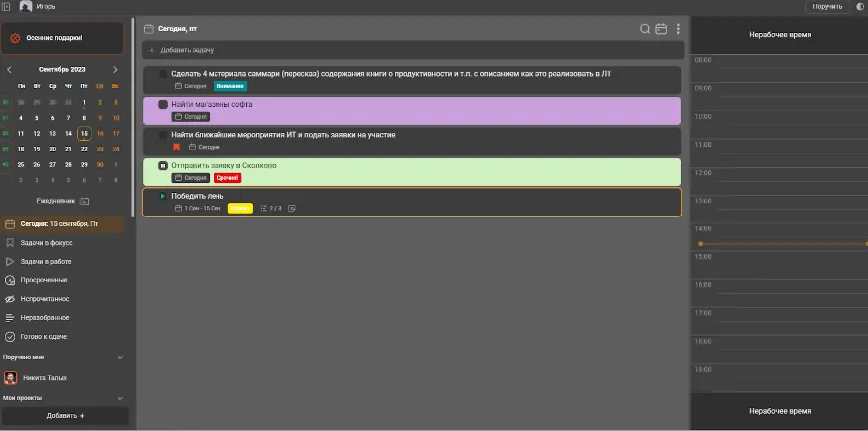Open the three-dot more options menu

click(x=678, y=29)
